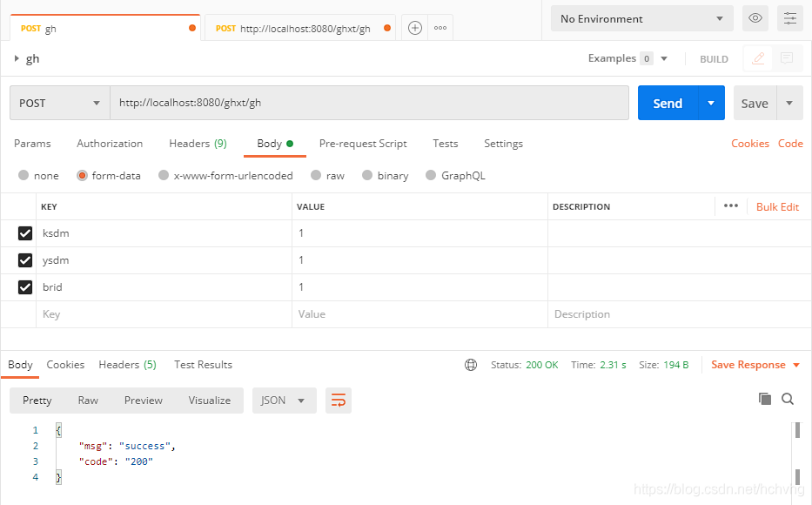Open a new request tab with plus icon
The height and width of the screenshot is (505, 812).
coord(414,27)
